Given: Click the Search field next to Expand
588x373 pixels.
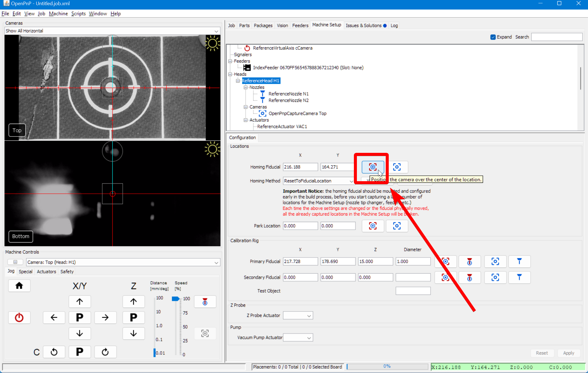Looking at the screenshot, I should coord(556,37).
